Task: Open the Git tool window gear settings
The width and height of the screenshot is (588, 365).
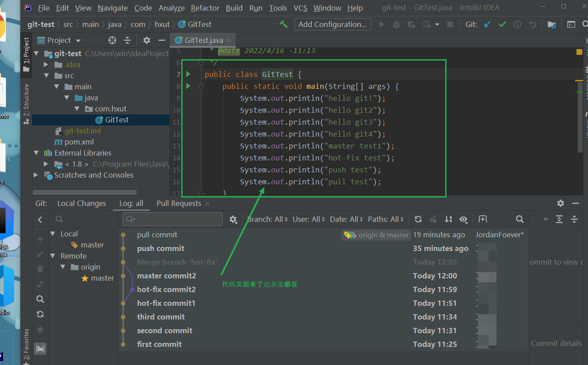Action: pyautogui.click(x=561, y=203)
